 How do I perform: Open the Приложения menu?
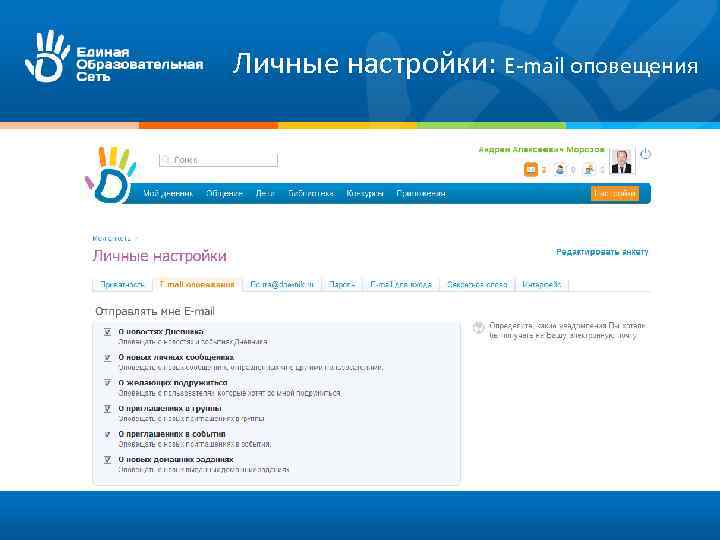(x=421, y=194)
